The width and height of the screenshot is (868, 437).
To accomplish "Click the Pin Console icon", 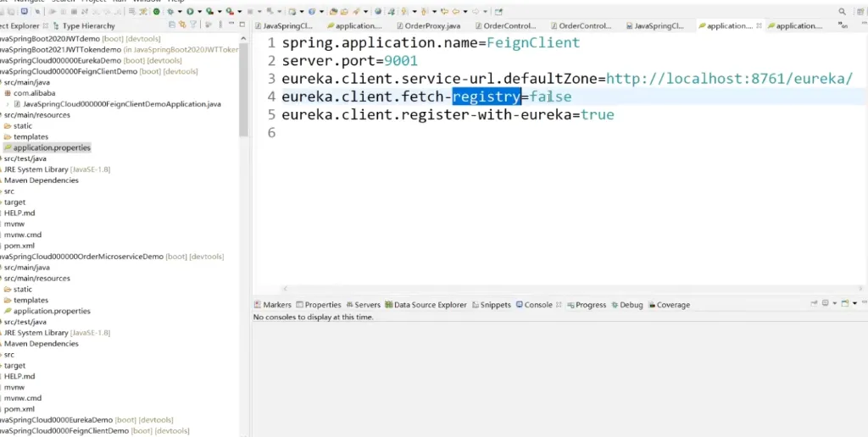I will click(x=814, y=303).
